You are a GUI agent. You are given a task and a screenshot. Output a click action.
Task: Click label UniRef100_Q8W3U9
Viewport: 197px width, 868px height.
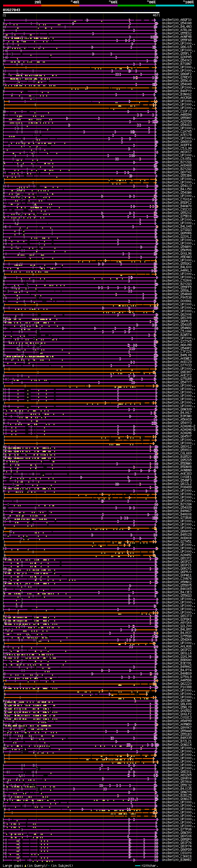click(177, 410)
